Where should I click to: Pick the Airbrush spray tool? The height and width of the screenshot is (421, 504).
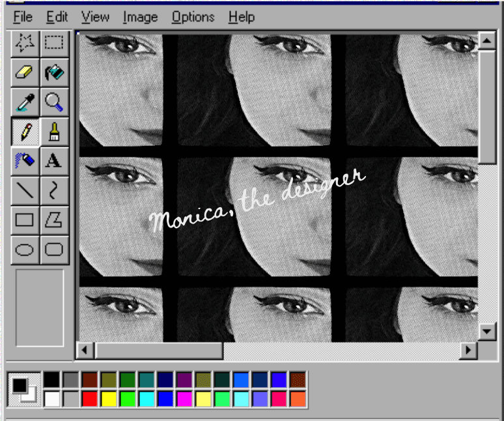[25, 160]
